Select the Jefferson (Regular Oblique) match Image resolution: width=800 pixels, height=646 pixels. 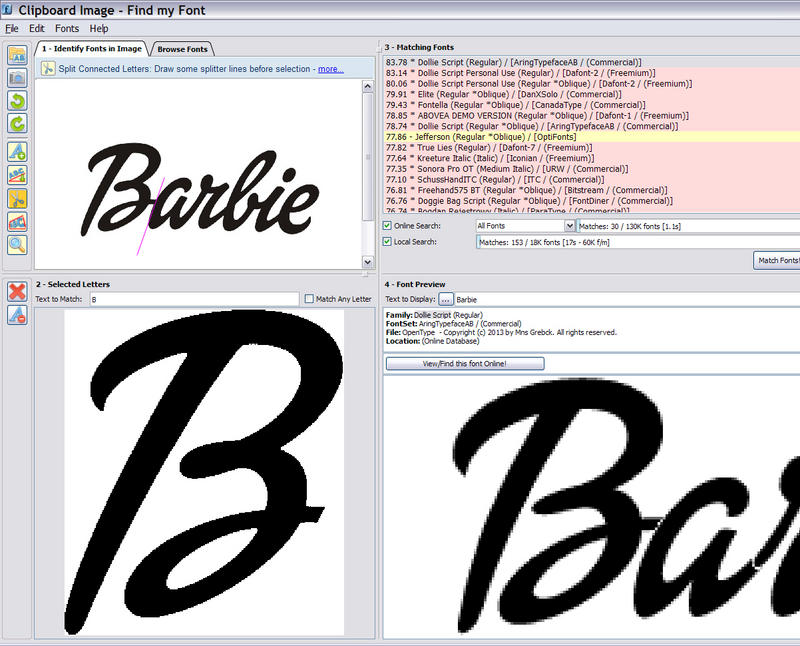[x=592, y=137]
